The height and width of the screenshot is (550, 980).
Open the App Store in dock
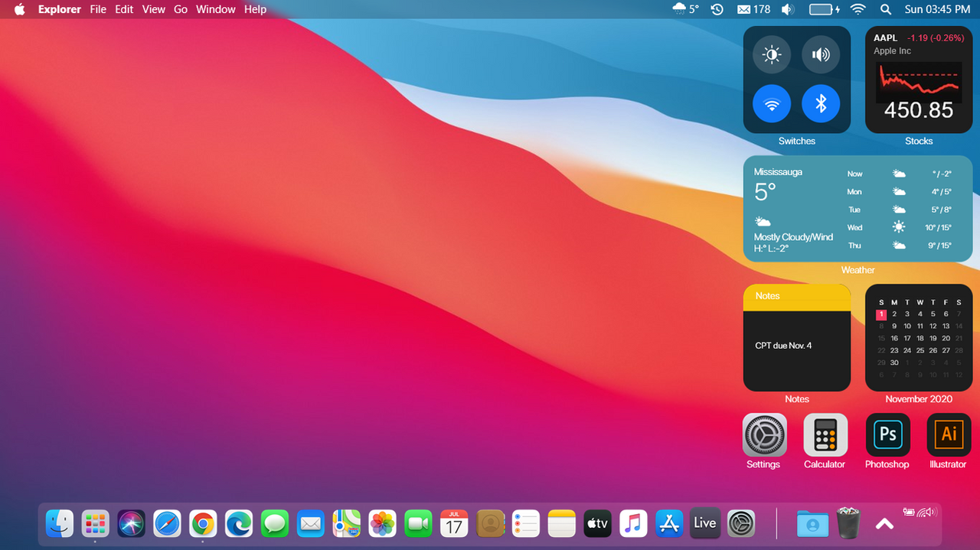point(669,523)
